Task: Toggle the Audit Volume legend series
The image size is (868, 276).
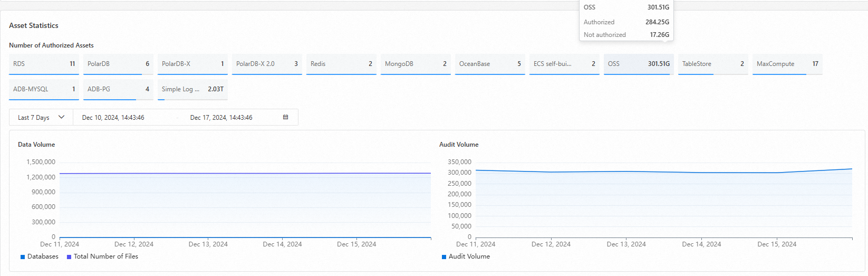Action: pos(466,256)
